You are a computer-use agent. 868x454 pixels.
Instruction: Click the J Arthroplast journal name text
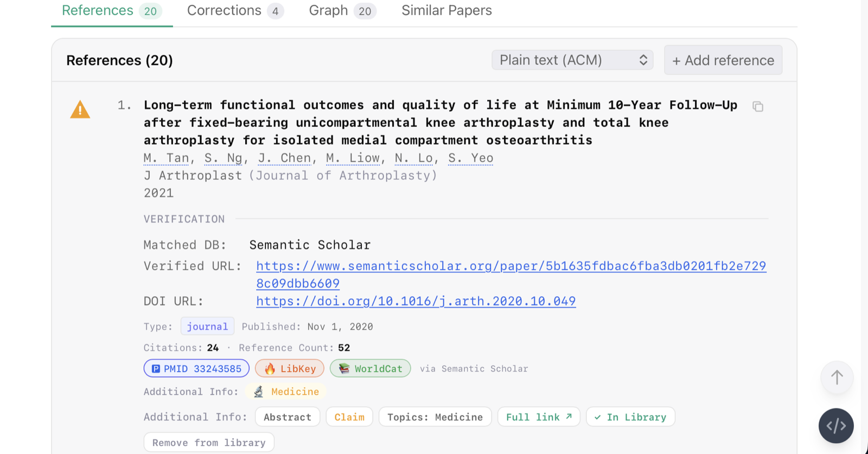click(x=193, y=175)
